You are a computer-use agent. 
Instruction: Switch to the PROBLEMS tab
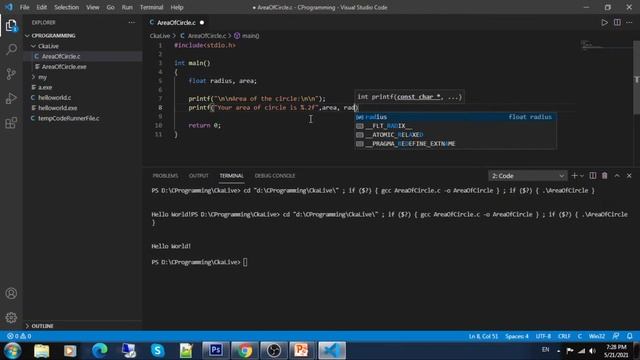[x=165, y=176]
